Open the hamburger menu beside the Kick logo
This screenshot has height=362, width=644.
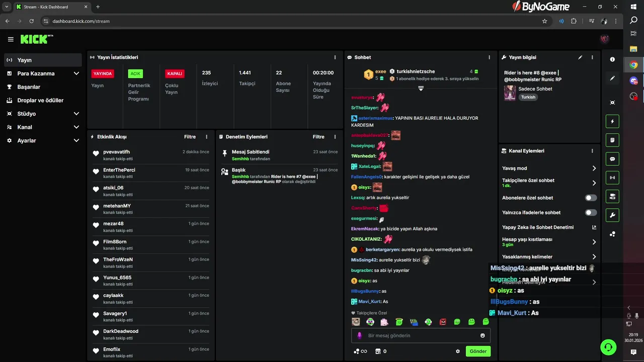click(x=11, y=39)
